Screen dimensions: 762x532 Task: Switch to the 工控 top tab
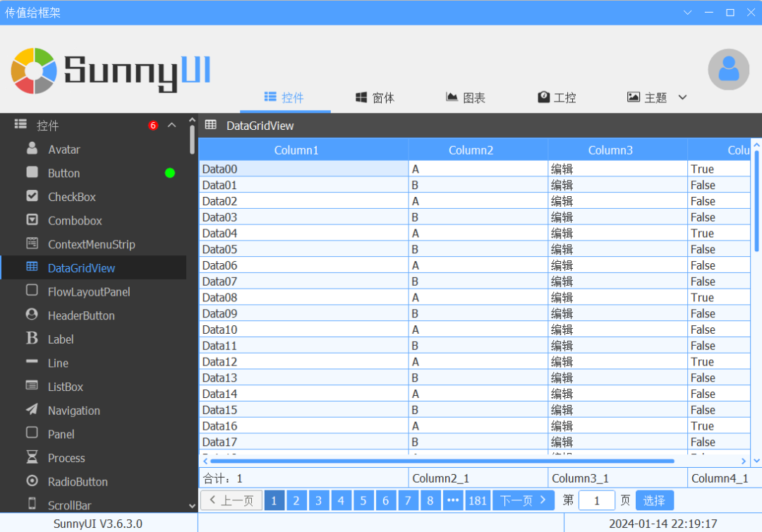pyautogui.click(x=557, y=97)
